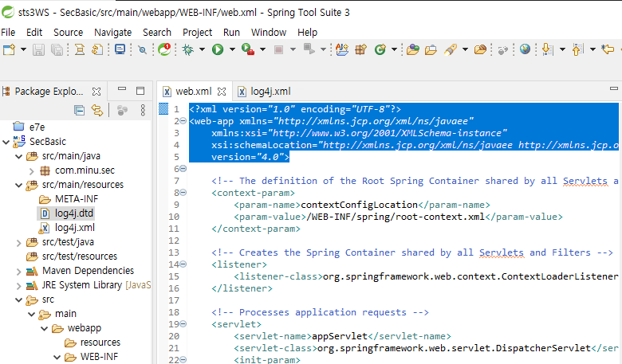Close the Package Explorer view
The height and width of the screenshot is (364, 622).
click(x=96, y=92)
